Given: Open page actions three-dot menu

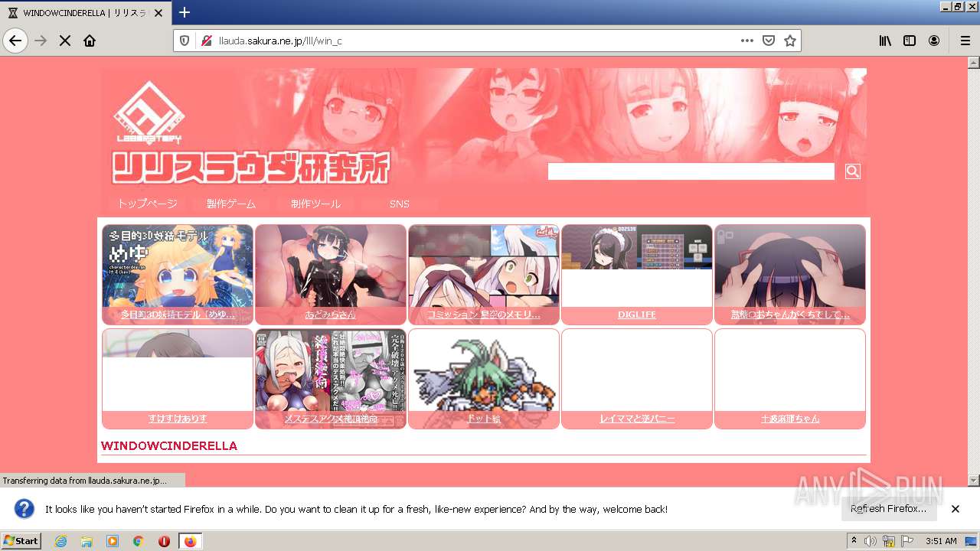Looking at the screenshot, I should point(747,41).
